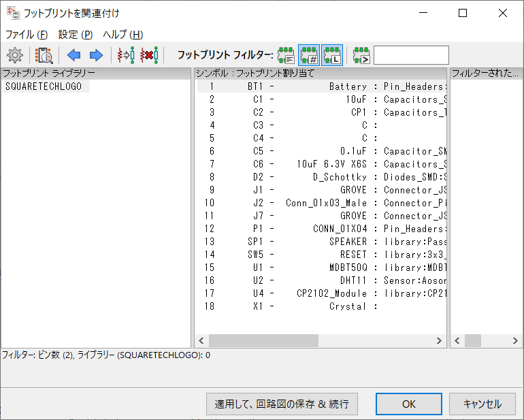Image resolution: width=524 pixels, height=420 pixels.
Task: Select row 4 C3 symbol
Action: [322, 125]
